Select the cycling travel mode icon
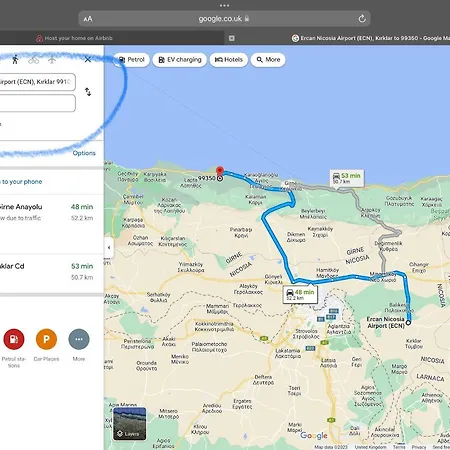 (33, 60)
